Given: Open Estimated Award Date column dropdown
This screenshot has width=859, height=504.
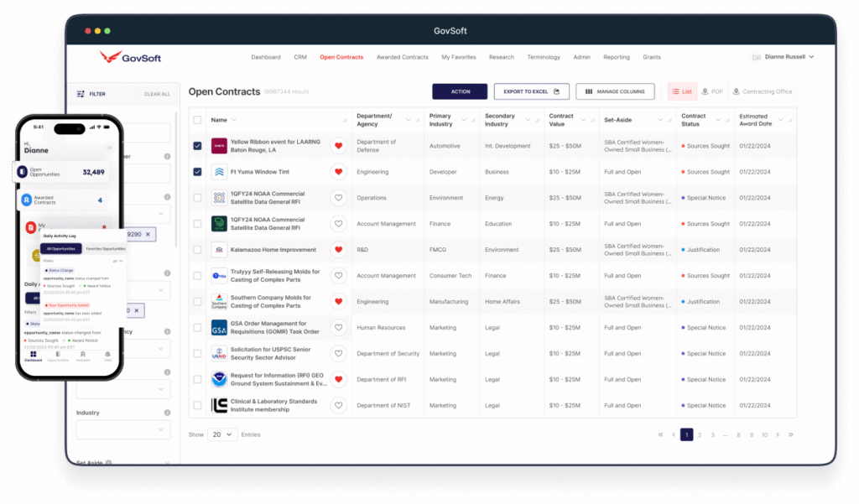Looking at the screenshot, I should (x=781, y=120).
